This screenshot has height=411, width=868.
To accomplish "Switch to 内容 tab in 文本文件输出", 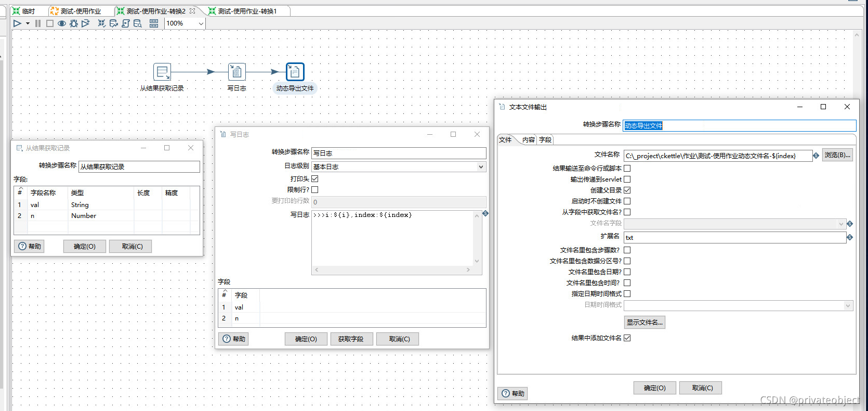I will (x=529, y=139).
